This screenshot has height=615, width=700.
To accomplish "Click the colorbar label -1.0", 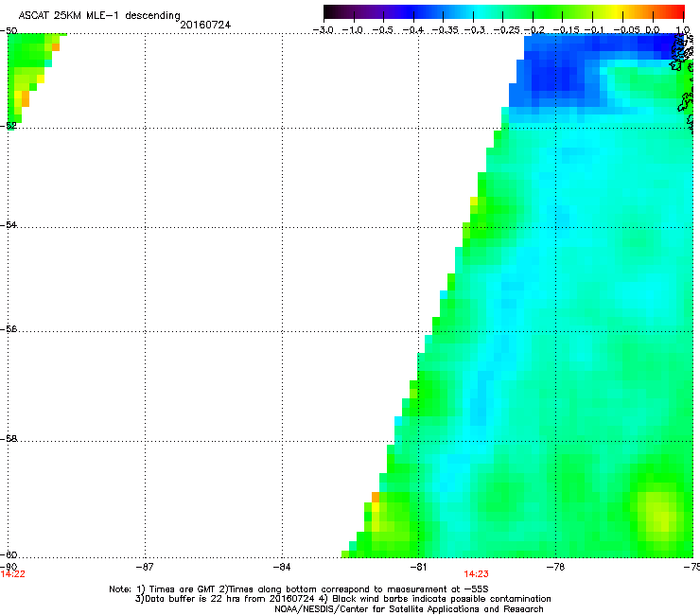I will [353, 30].
